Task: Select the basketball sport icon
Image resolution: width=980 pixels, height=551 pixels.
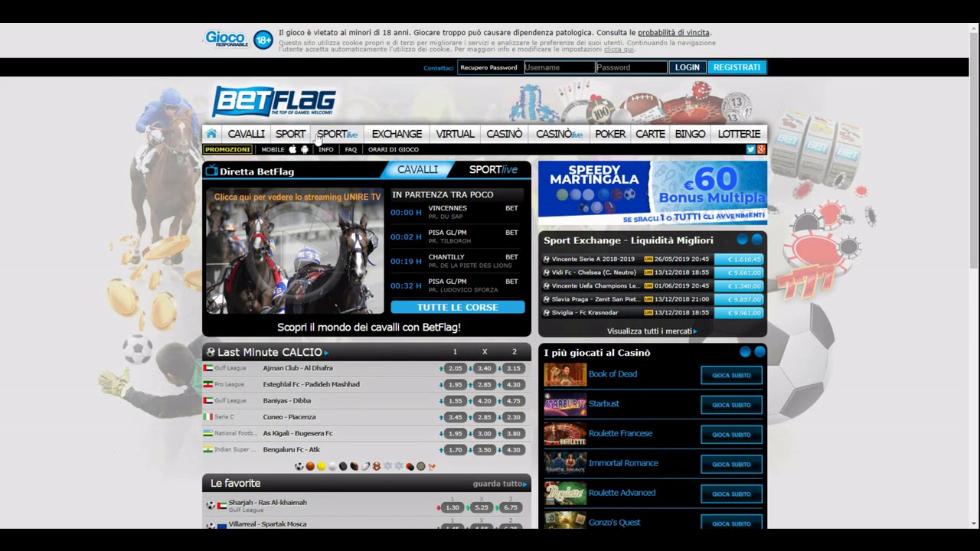Action: pos(310,466)
